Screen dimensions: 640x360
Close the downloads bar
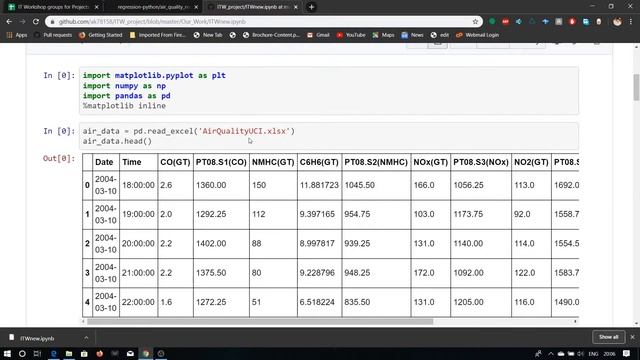point(632,337)
